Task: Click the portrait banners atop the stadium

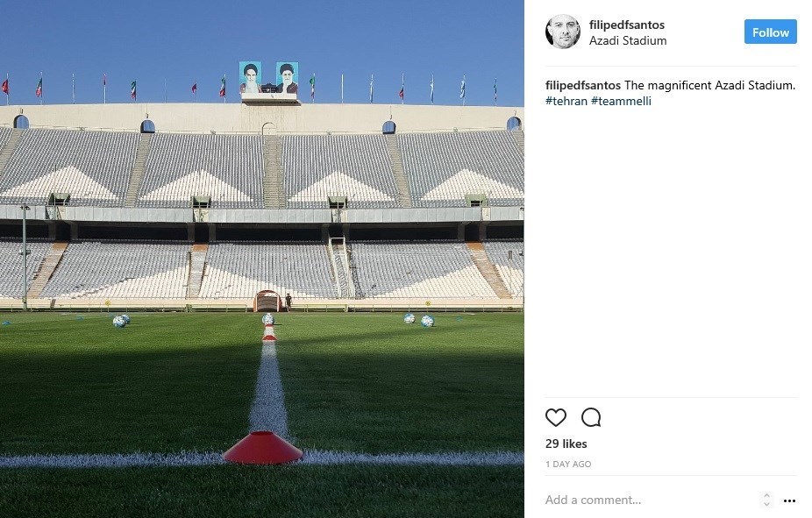Action: [x=268, y=77]
